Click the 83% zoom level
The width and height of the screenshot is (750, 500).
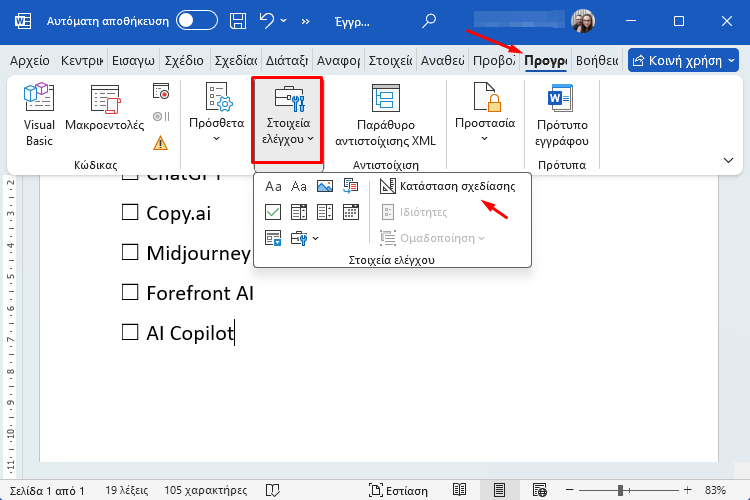715,490
